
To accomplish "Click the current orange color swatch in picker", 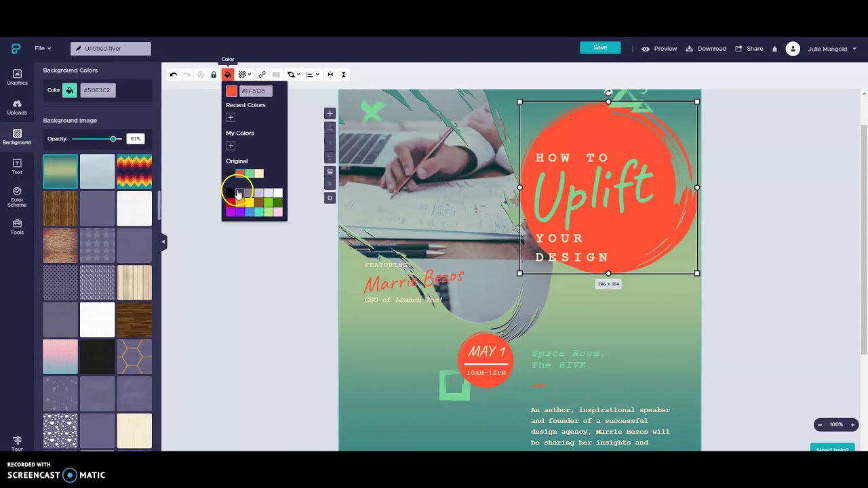I will pos(231,91).
